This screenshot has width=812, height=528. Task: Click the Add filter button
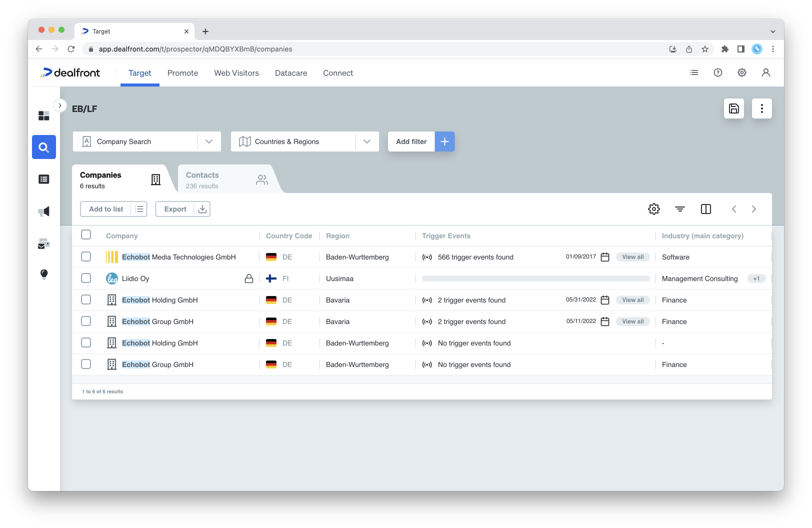(x=411, y=141)
